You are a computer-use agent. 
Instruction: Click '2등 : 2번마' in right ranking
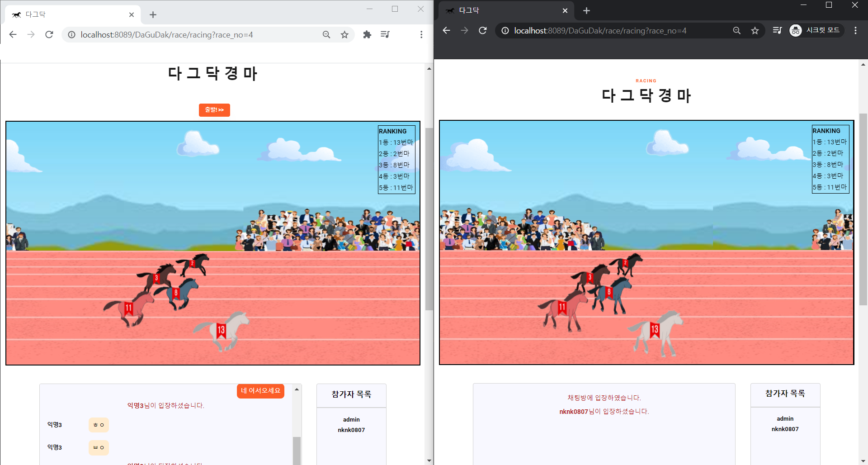828,153
